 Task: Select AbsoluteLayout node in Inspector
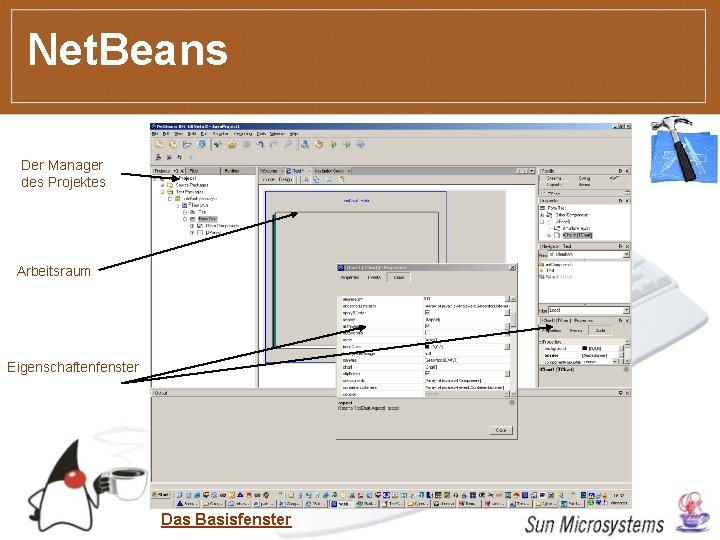[576, 228]
